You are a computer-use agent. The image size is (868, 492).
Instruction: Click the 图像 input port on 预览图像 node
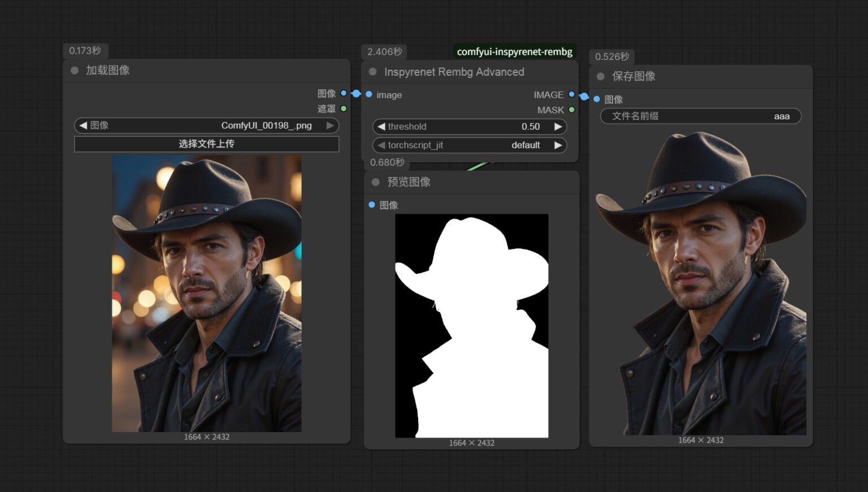(372, 205)
